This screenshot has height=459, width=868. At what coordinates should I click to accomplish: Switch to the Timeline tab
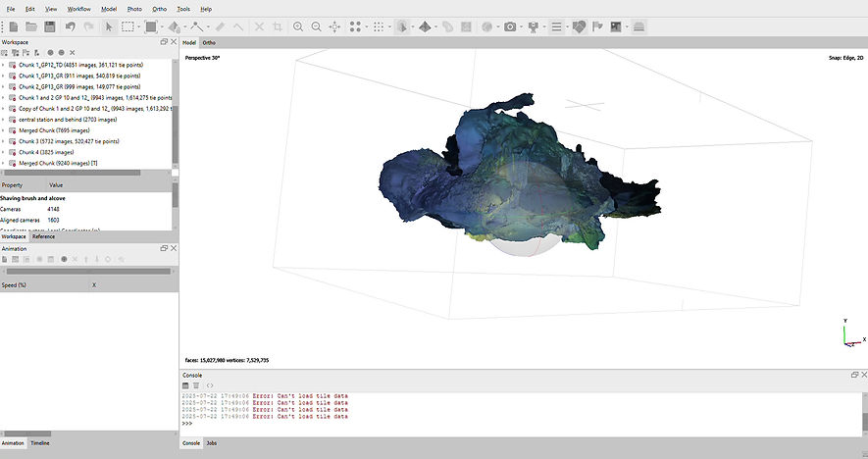click(x=40, y=443)
